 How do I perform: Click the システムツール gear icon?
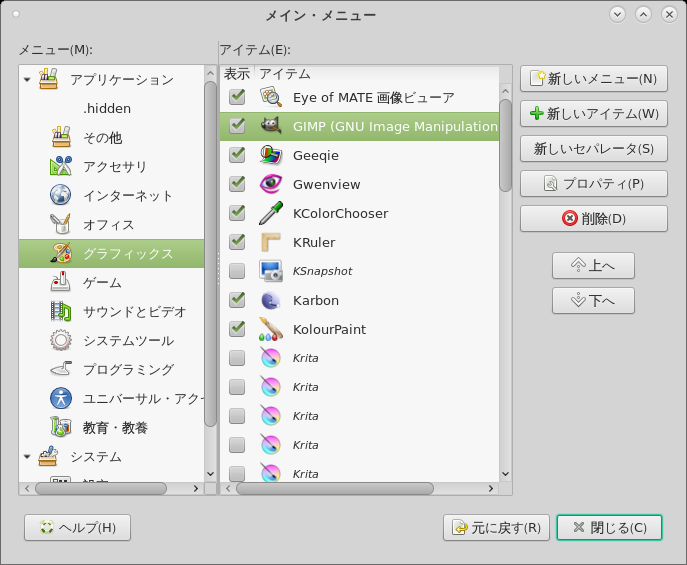(x=61, y=340)
